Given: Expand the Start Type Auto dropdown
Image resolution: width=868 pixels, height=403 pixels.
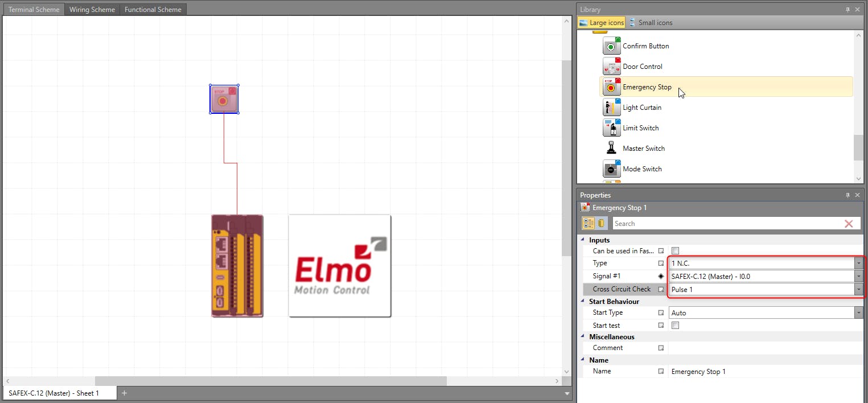Looking at the screenshot, I should coord(858,313).
